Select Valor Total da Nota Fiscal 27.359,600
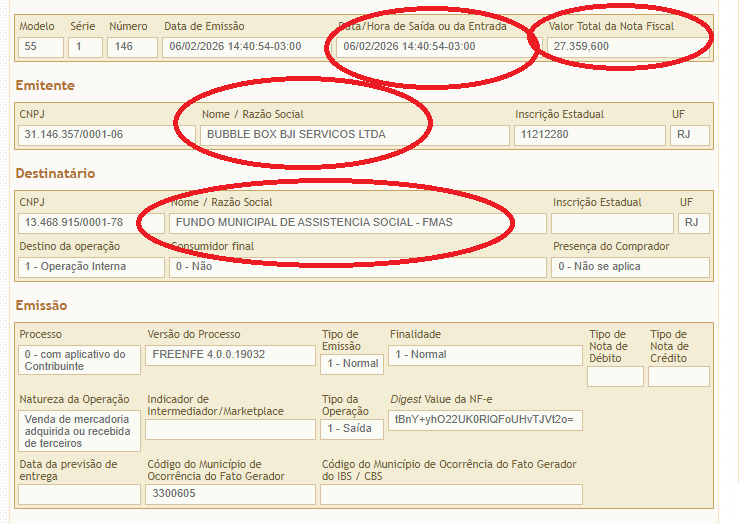The height and width of the screenshot is (524, 739). tap(628, 47)
